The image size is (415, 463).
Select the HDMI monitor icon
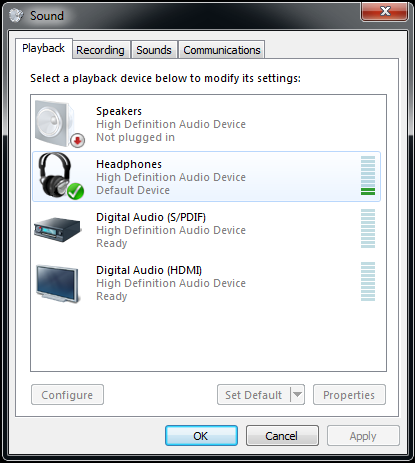coord(58,283)
